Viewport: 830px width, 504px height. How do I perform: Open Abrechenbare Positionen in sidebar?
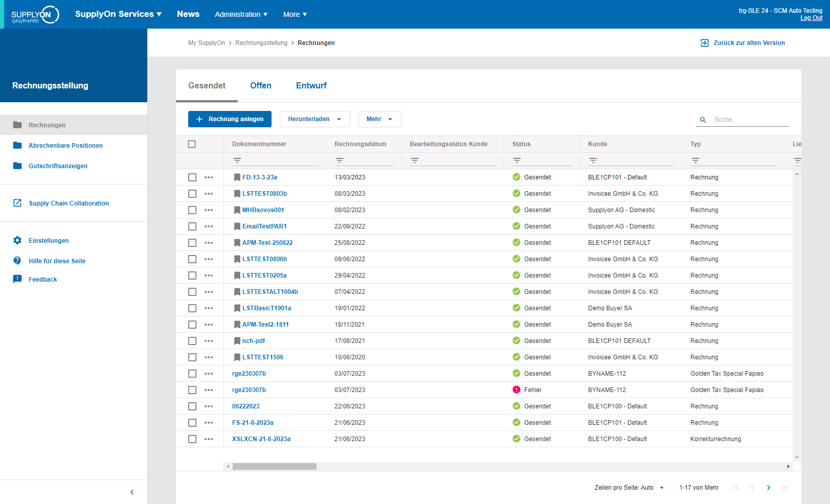(65, 146)
